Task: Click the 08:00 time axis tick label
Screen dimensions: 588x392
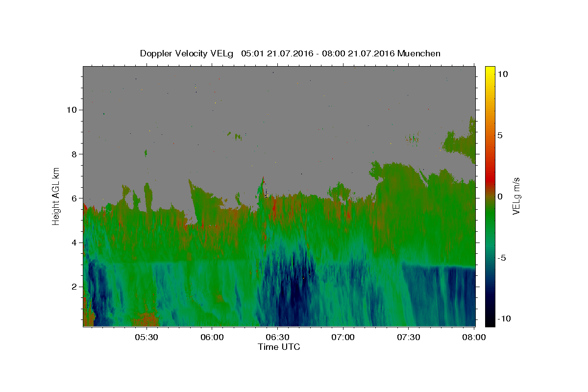Action: pos(474,337)
